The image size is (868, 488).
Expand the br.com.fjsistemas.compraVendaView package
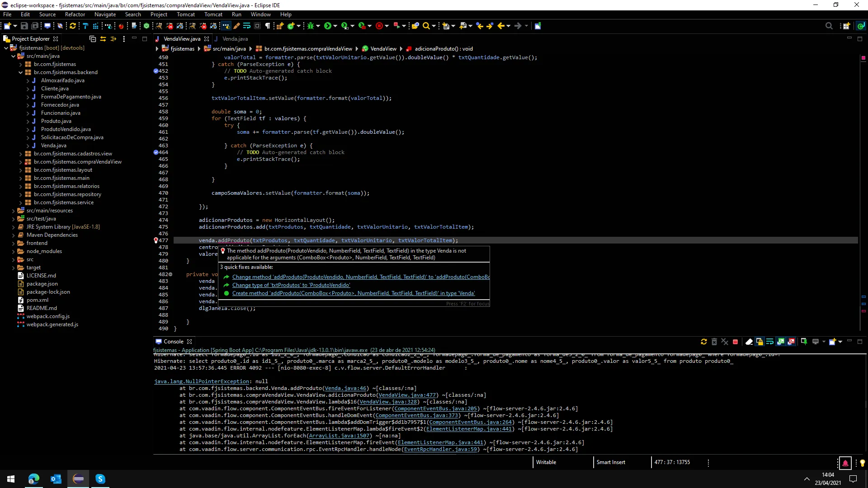click(x=20, y=162)
